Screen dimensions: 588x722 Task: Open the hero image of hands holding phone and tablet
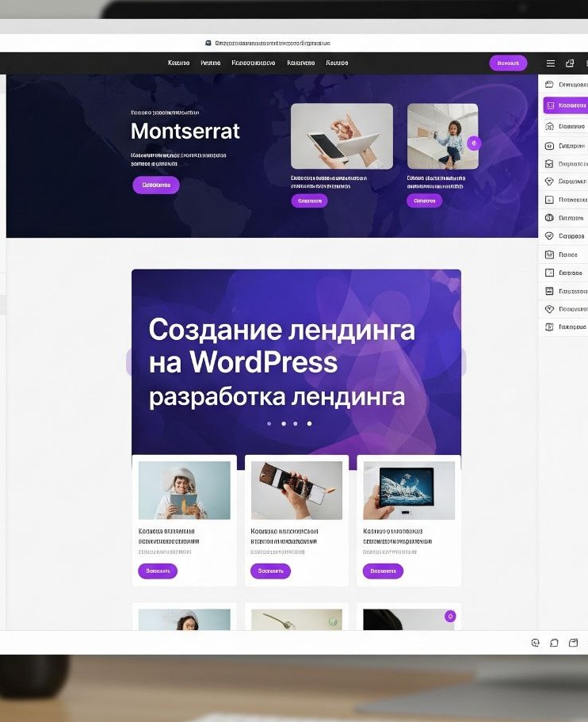click(342, 136)
